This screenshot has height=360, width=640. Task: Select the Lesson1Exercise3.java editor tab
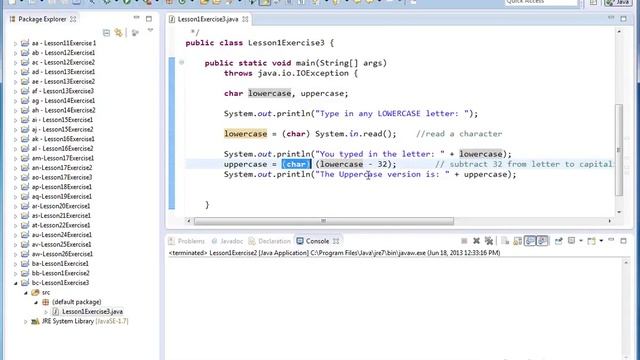click(208, 19)
